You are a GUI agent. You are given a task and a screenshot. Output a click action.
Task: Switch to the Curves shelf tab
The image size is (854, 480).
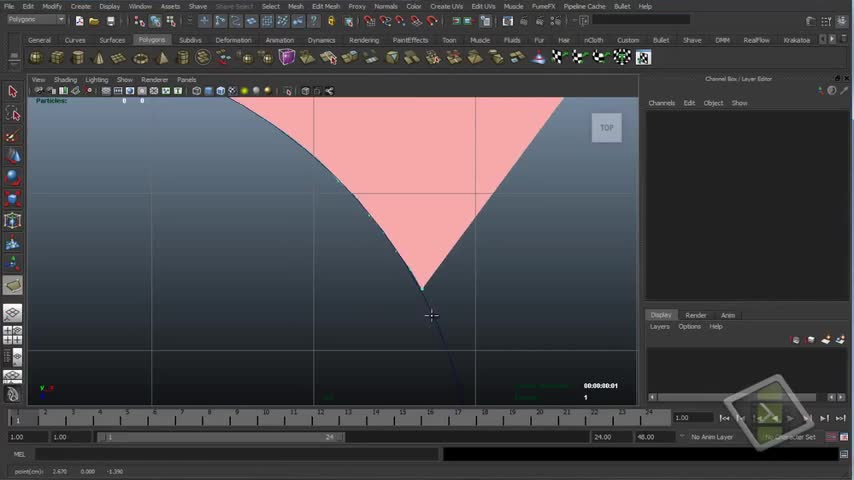[75, 40]
